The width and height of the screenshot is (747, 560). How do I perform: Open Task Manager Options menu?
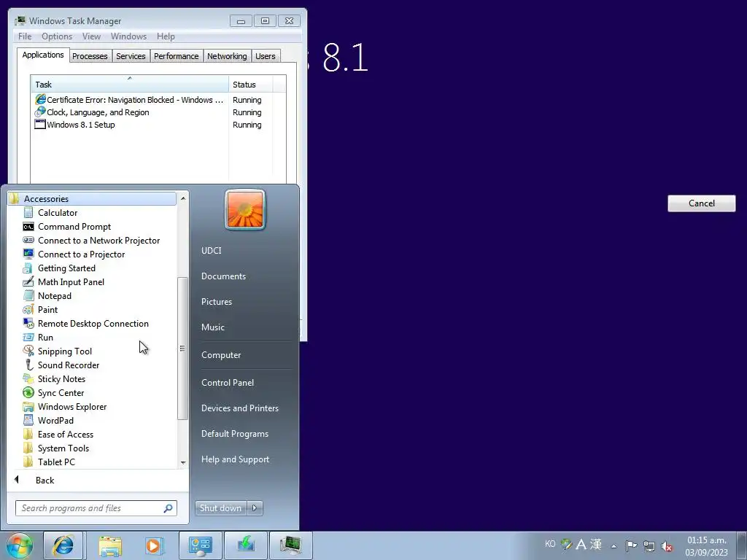pos(57,36)
